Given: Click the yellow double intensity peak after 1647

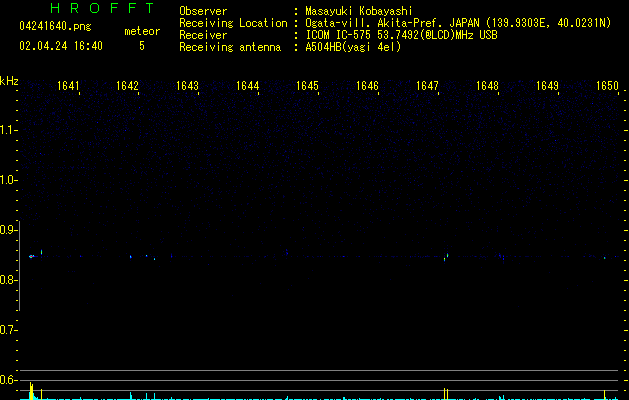Looking at the screenshot, I should [x=446, y=394].
